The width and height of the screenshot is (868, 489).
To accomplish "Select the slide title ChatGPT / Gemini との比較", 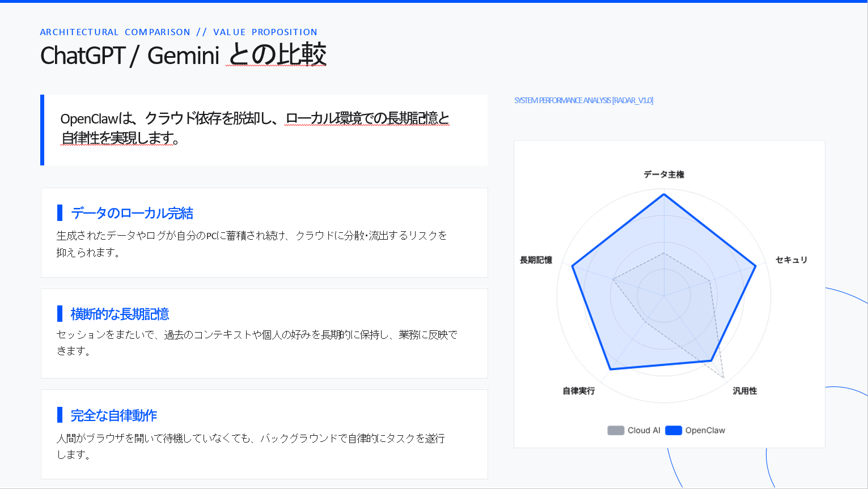I will tap(183, 56).
